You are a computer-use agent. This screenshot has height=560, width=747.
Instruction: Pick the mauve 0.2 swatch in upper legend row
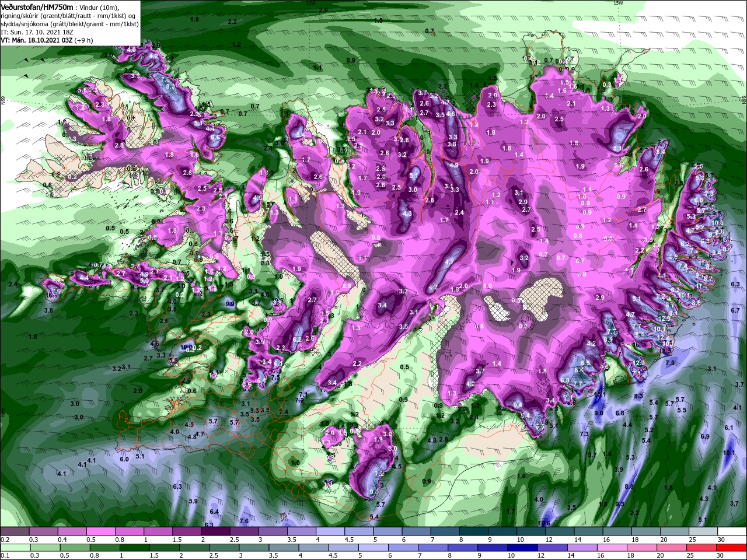click(15, 531)
